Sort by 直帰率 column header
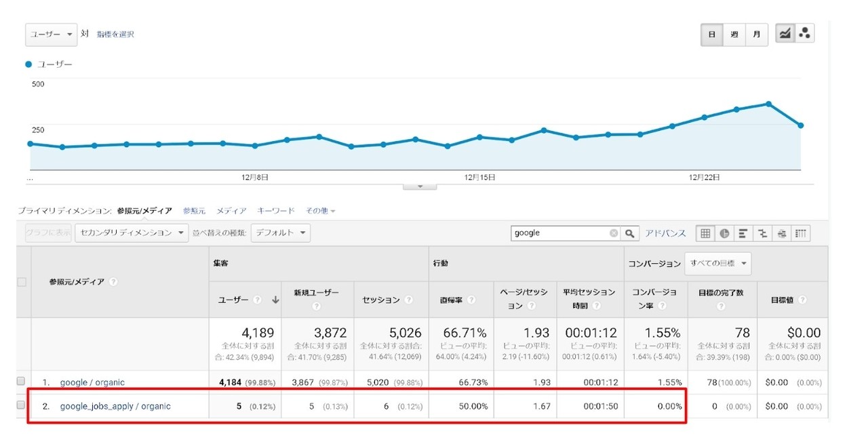 pyautogui.click(x=452, y=300)
